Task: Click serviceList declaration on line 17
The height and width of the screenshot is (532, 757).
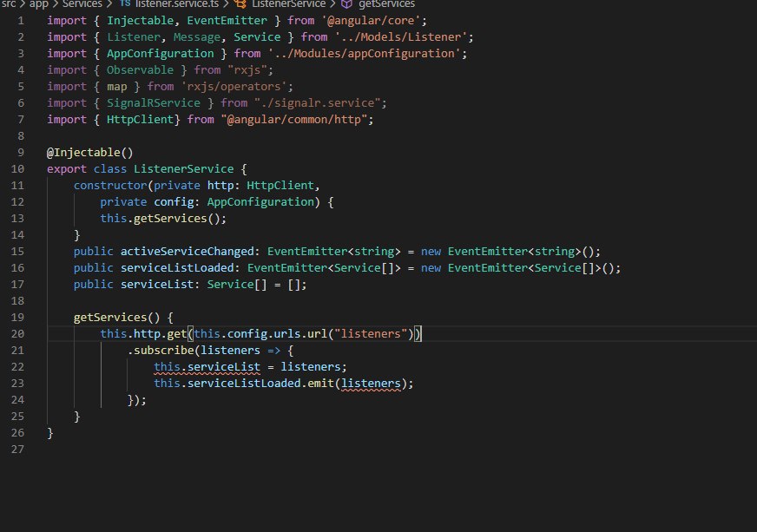Action: click(157, 285)
